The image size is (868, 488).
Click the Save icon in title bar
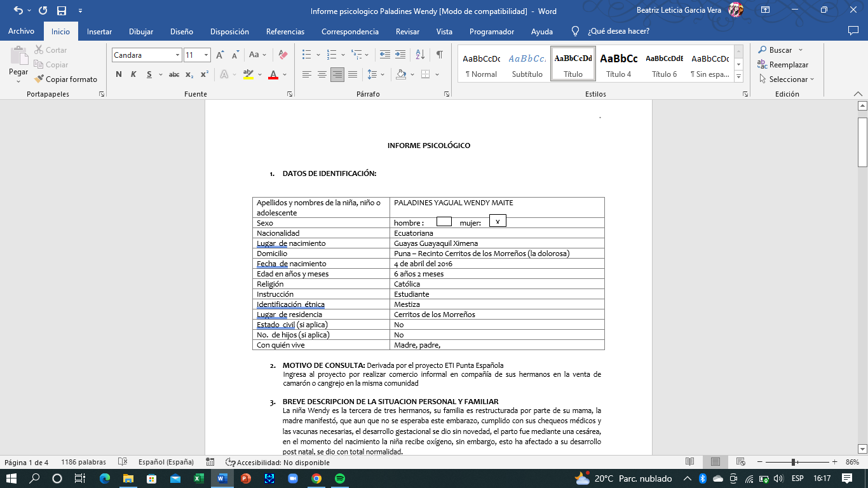(62, 11)
